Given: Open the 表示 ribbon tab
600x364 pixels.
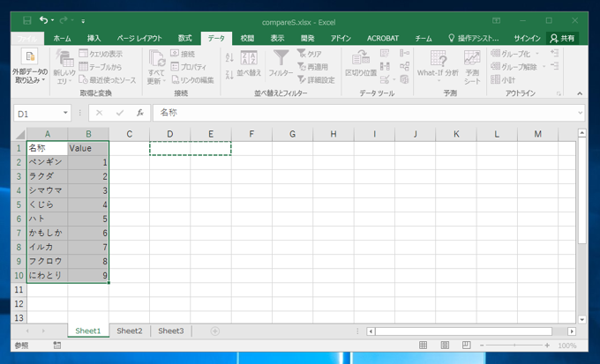Looking at the screenshot, I should click(x=277, y=38).
